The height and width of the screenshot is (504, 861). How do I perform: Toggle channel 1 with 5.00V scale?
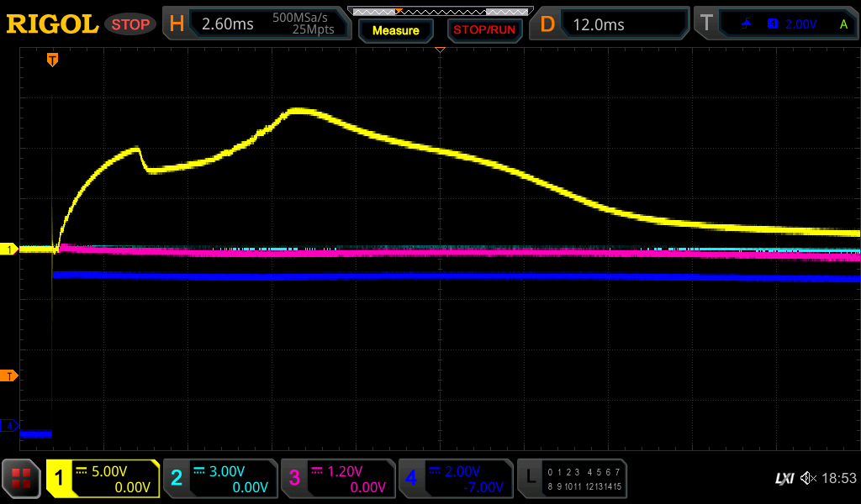click(x=103, y=479)
